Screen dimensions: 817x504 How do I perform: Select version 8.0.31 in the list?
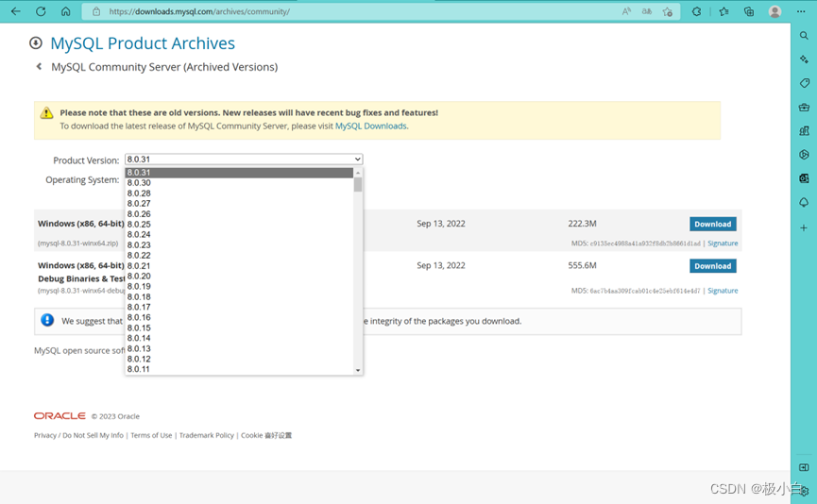[x=239, y=173]
